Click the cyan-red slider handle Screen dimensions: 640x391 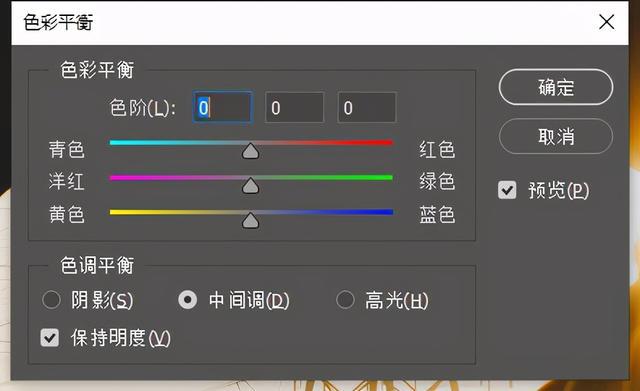point(250,151)
